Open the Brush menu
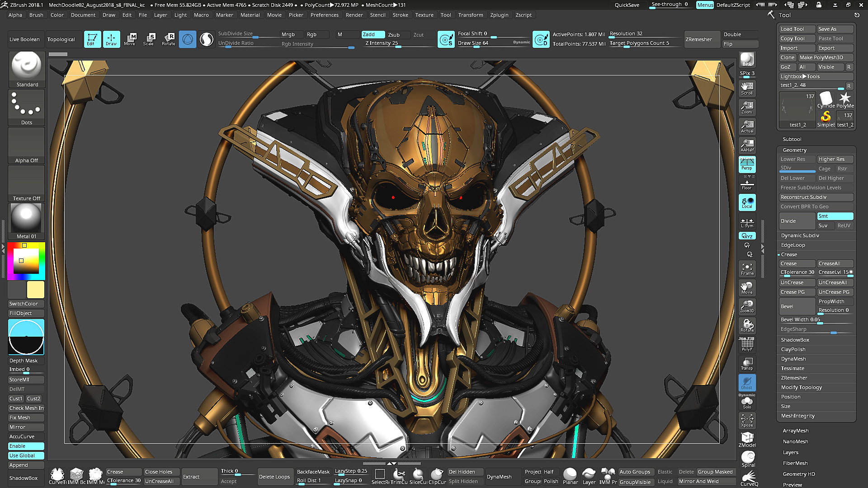This screenshot has width=868, height=488. (x=36, y=15)
